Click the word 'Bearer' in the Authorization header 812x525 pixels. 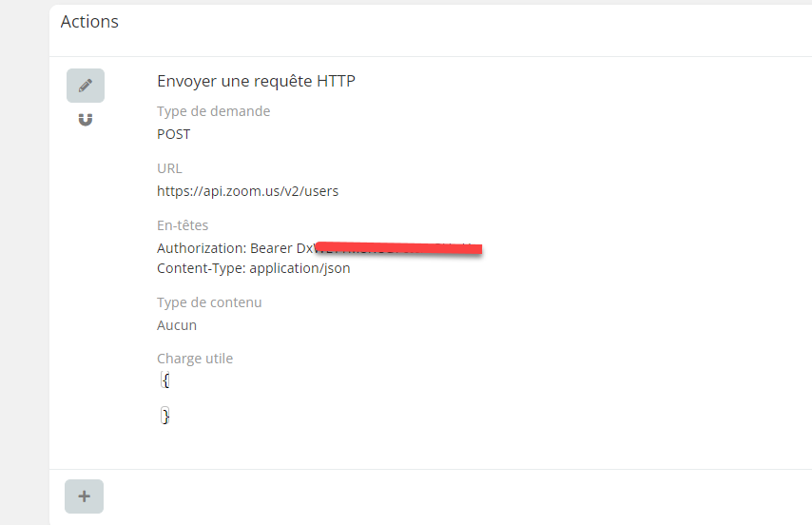tap(271, 248)
